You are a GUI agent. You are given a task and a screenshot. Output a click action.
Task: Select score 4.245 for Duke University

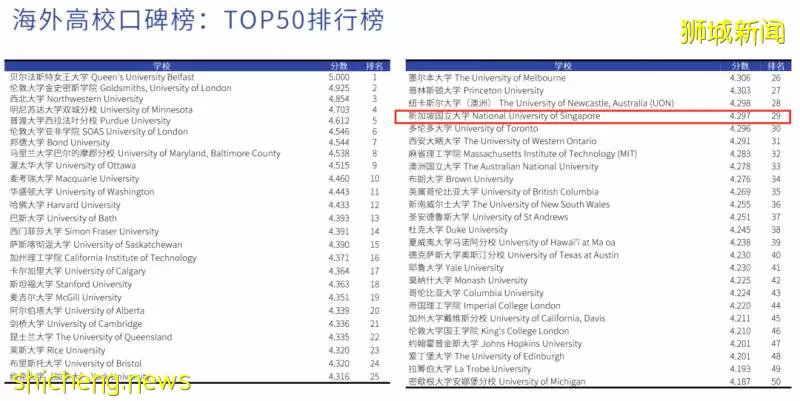pyautogui.click(x=740, y=230)
